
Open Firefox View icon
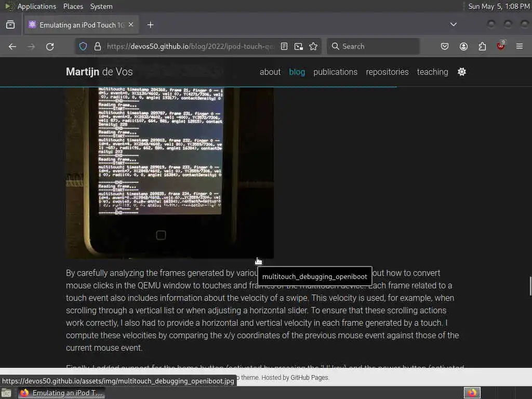(10, 25)
